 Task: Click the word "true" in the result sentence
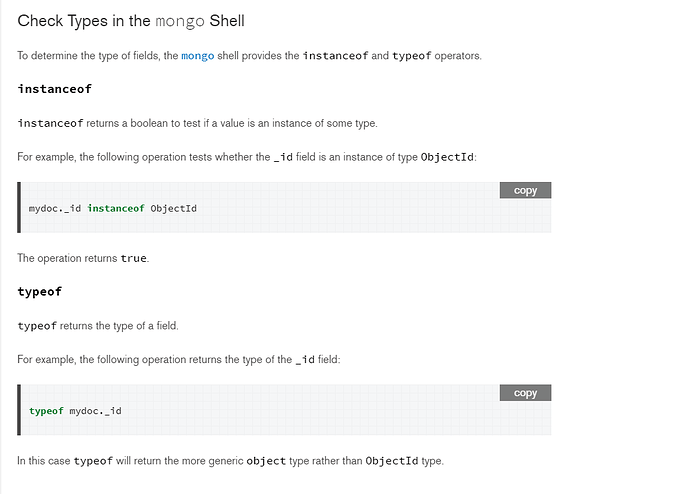133,258
